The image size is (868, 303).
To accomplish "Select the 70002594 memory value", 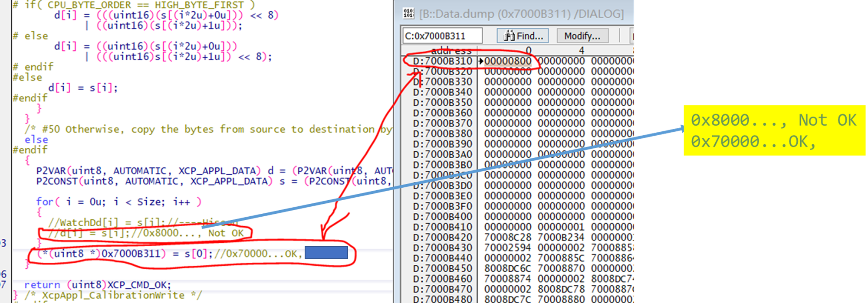I will pos(507,248).
